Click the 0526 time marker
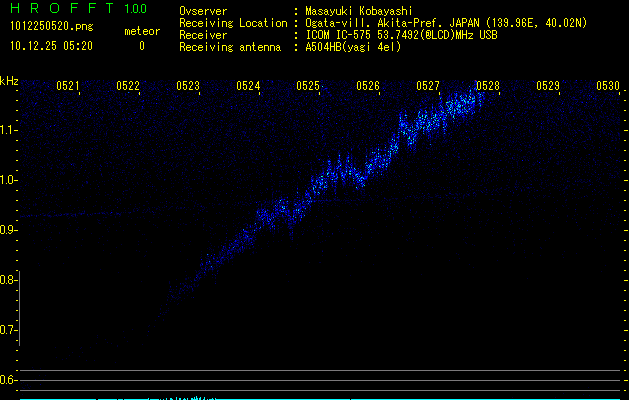The height and width of the screenshot is (400, 629). tap(368, 86)
